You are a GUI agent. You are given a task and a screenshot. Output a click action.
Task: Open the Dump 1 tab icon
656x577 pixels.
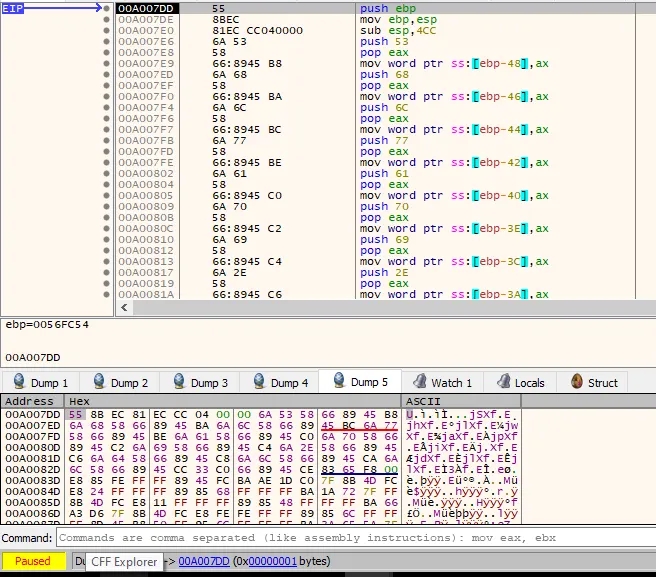(x=17, y=382)
